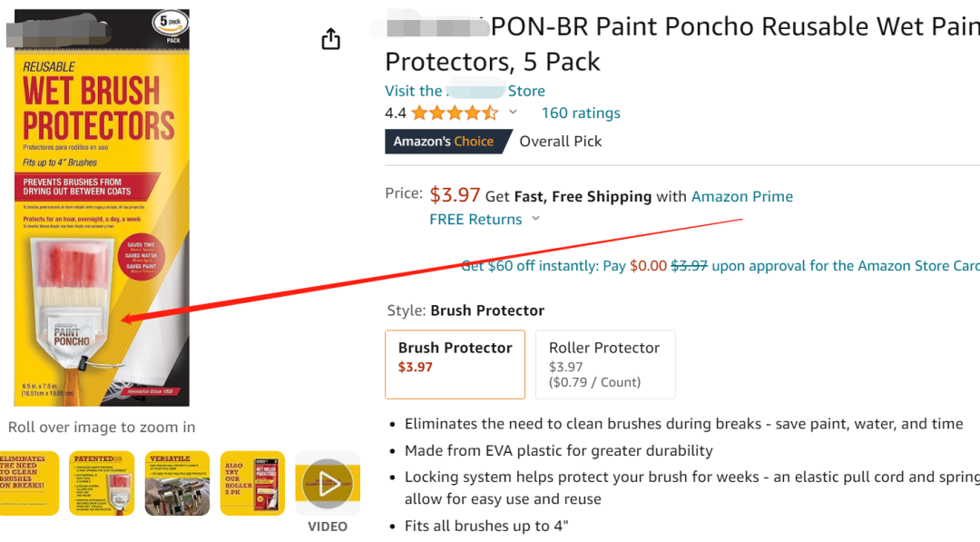
Task: View the 'Versatile' thumbnail image
Action: pos(177,483)
